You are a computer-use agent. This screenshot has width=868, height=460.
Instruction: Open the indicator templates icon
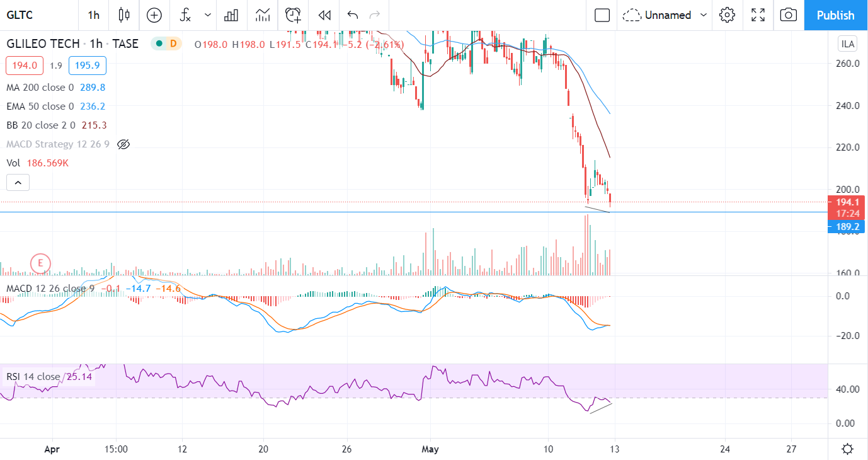263,15
